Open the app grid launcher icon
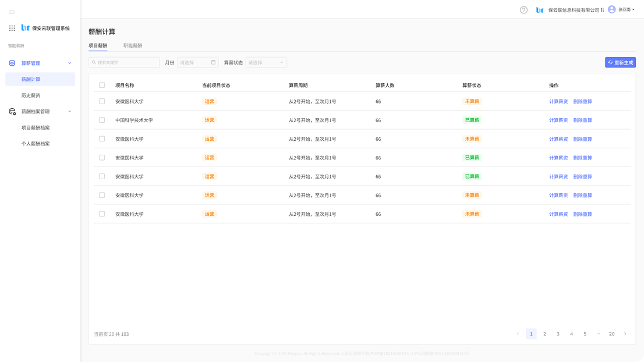This screenshot has height=362, width=644. point(12,28)
